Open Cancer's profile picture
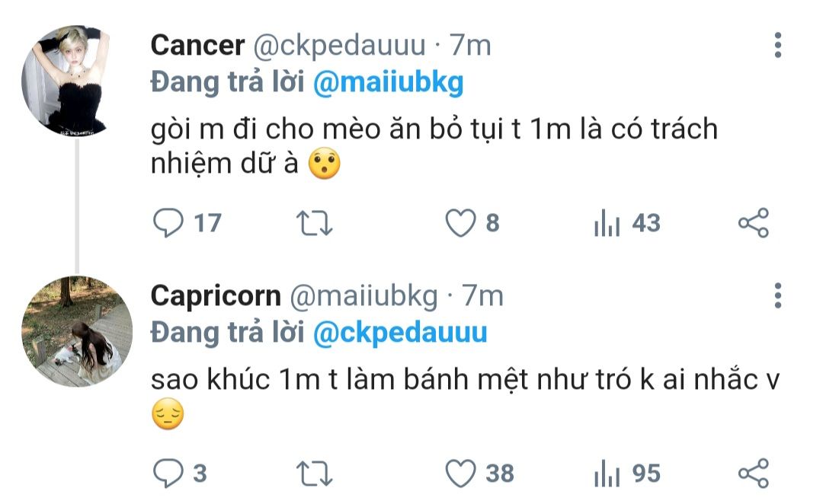 tap(77, 81)
